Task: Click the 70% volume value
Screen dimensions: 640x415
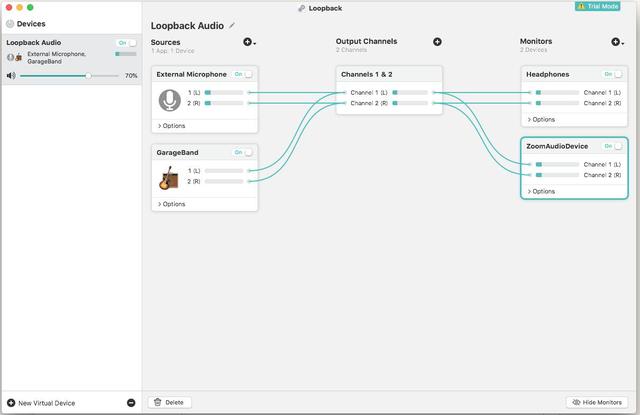Action: [x=131, y=76]
